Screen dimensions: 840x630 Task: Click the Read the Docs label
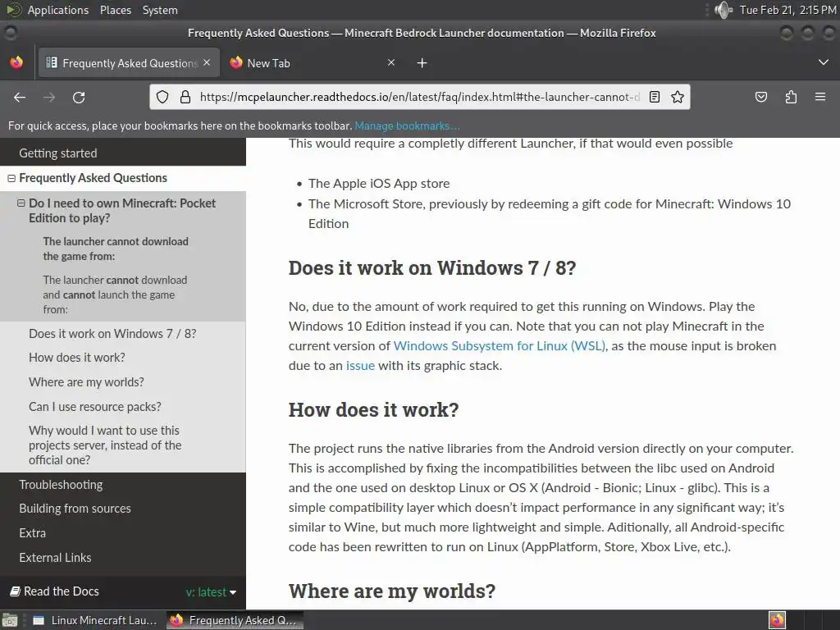55,591
